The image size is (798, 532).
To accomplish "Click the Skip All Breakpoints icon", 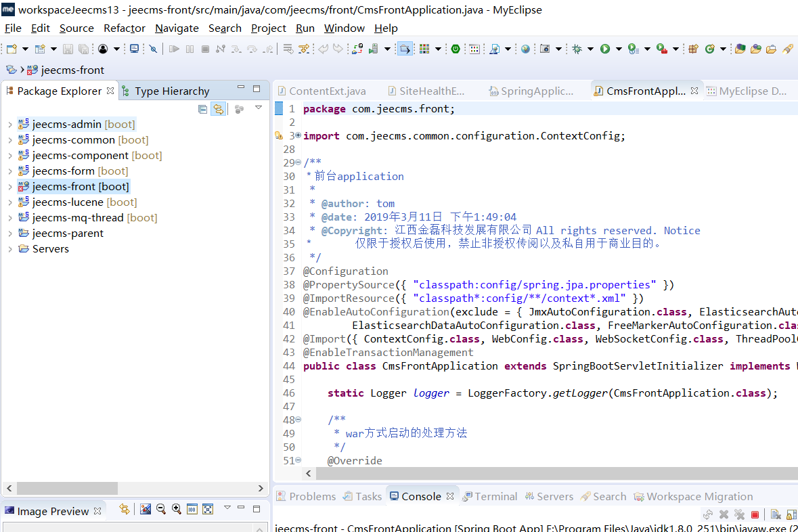I will (153, 49).
